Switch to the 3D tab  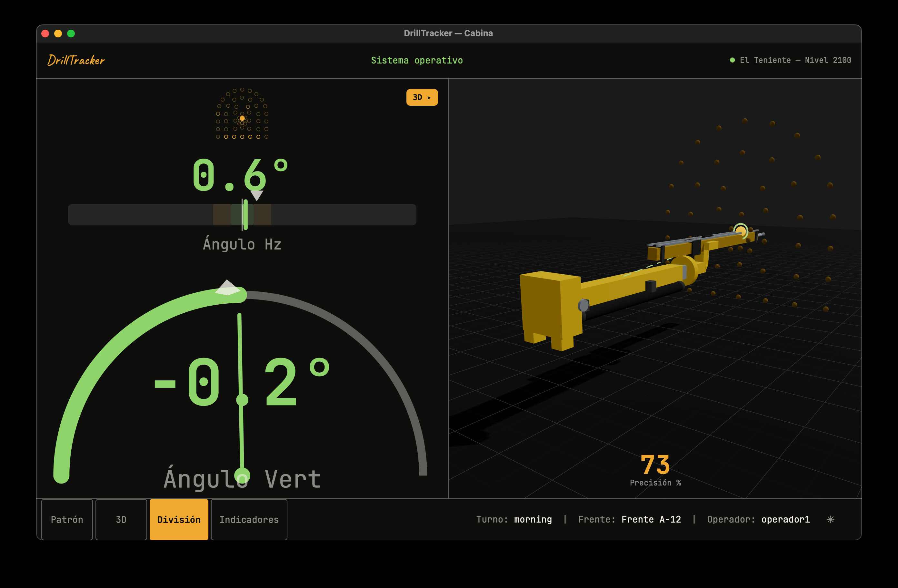121,519
